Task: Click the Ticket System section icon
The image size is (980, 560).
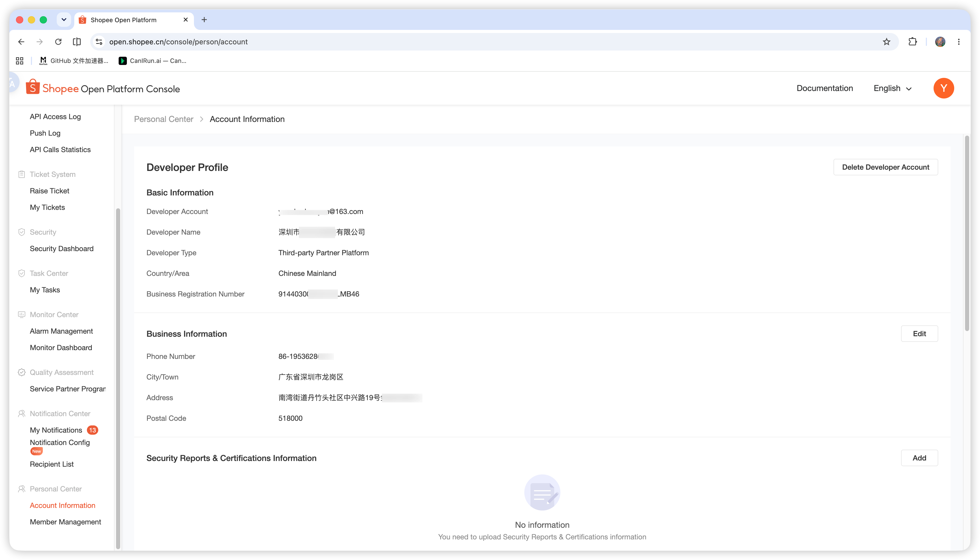Action: pos(22,174)
